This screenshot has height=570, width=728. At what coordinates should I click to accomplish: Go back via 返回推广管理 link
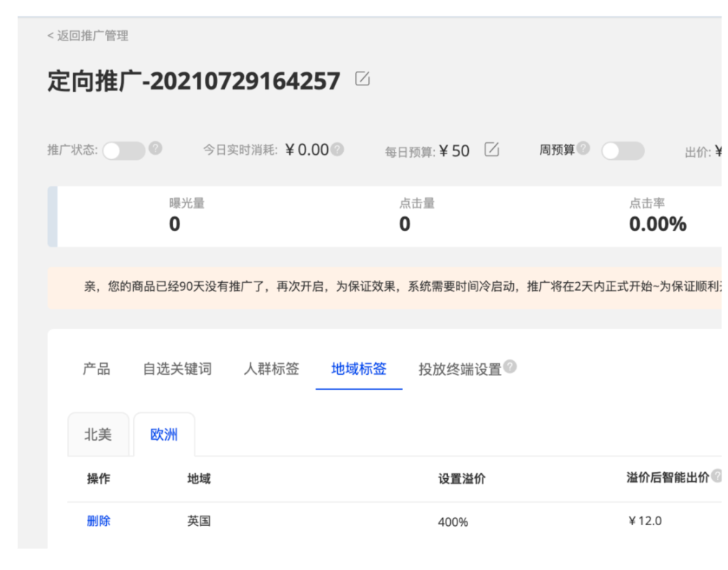tap(88, 35)
